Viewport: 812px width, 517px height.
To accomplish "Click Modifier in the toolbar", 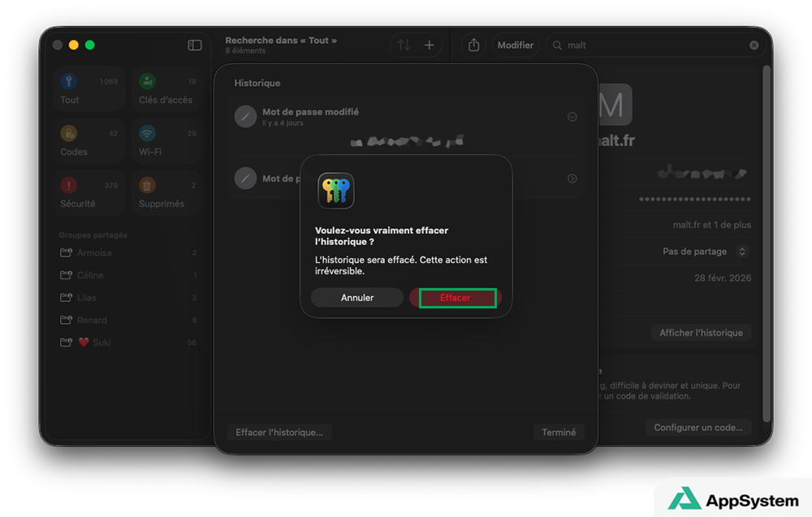I will click(515, 45).
